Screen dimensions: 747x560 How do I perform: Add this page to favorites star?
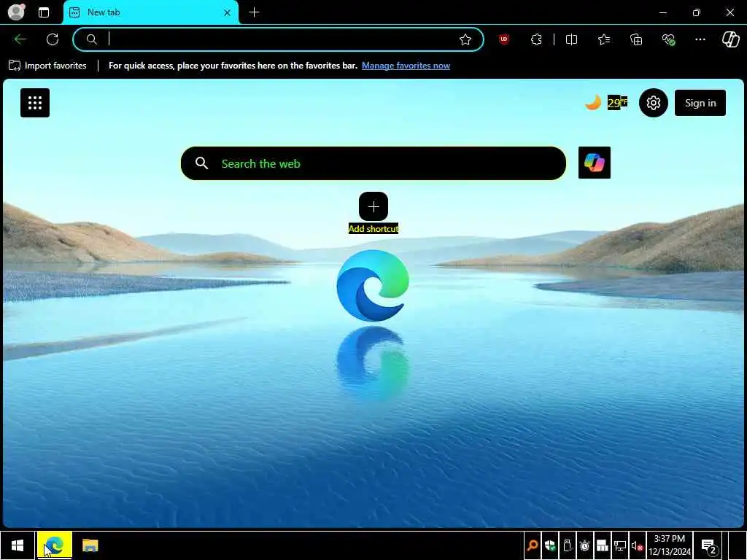click(465, 39)
